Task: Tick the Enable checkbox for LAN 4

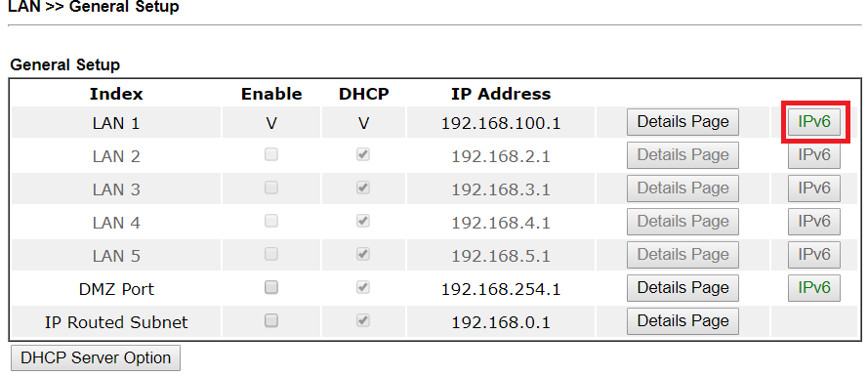Action: pyautogui.click(x=271, y=222)
